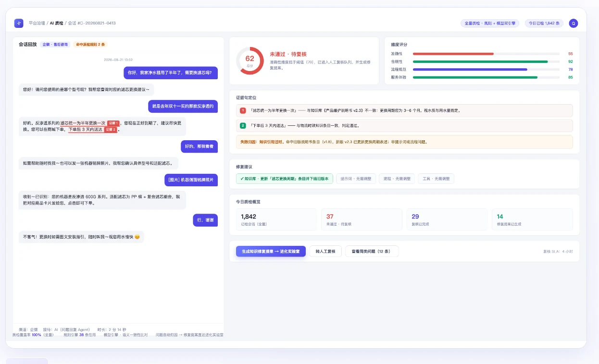Screen dimensions: 599x364
Task: Click the purple app logo icon
Action: pyautogui.click(x=19, y=23)
